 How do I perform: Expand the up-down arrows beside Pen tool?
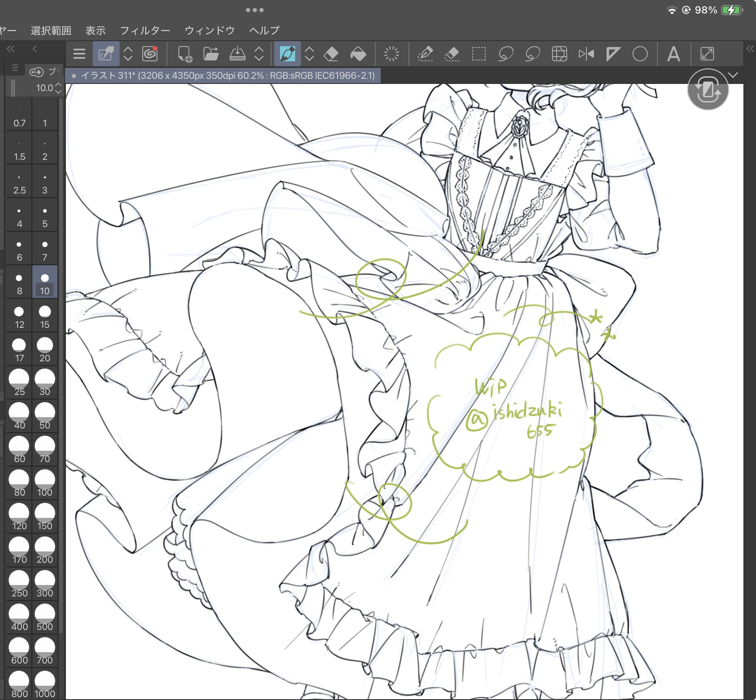click(x=309, y=54)
